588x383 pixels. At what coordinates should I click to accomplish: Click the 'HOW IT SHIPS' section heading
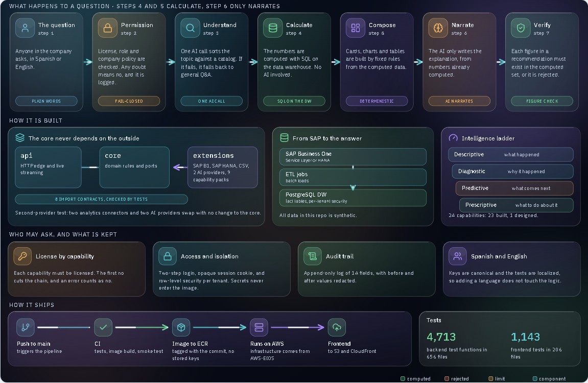point(32,305)
